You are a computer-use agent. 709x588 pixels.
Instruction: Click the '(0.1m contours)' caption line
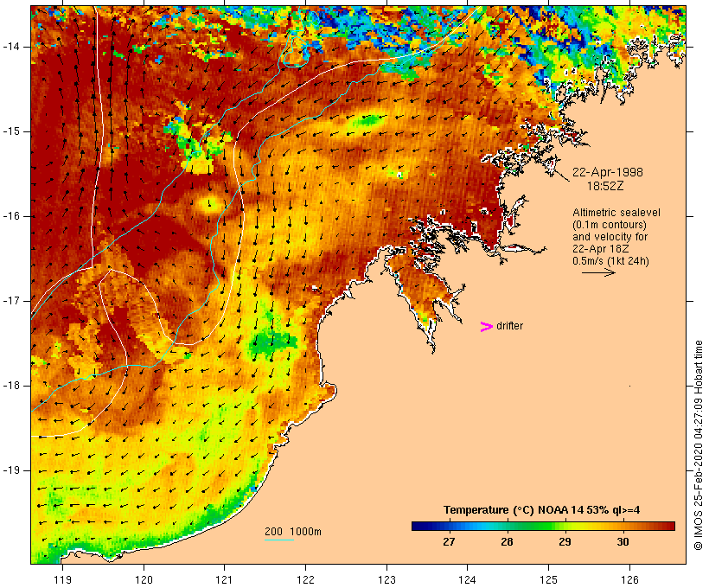pos(610,225)
